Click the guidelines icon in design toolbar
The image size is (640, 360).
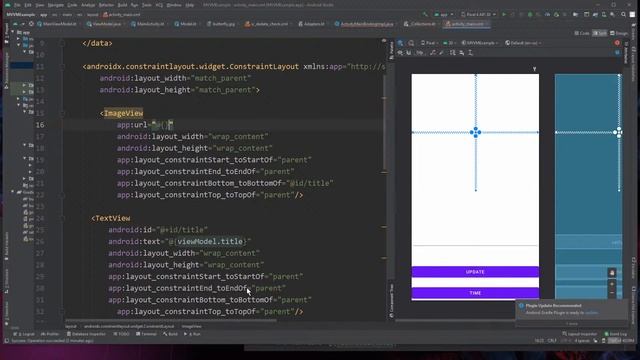(x=471, y=53)
